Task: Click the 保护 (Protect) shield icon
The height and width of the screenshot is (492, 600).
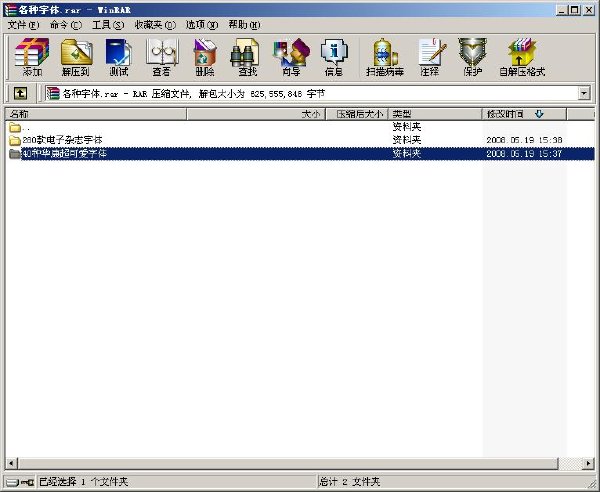Action: (473, 57)
